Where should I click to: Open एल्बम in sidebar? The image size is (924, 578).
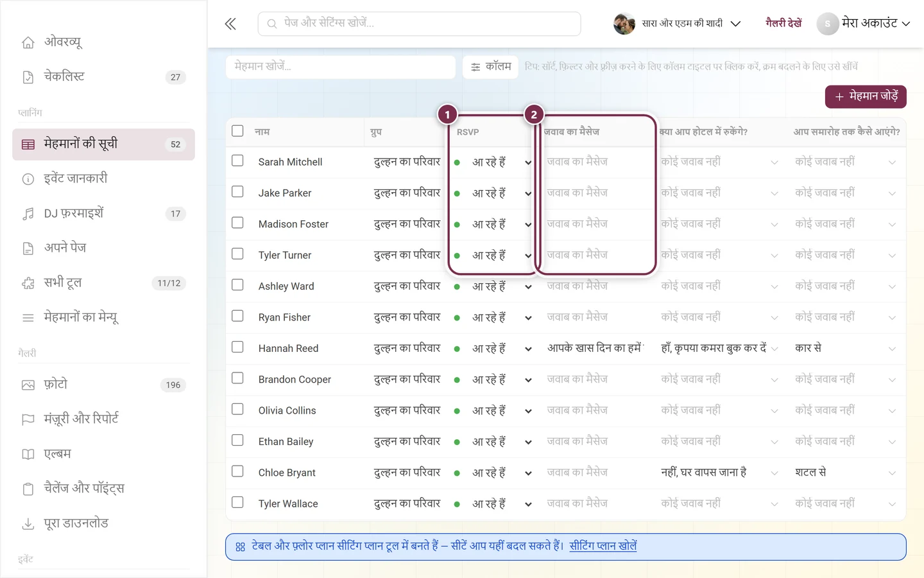[x=103, y=455]
